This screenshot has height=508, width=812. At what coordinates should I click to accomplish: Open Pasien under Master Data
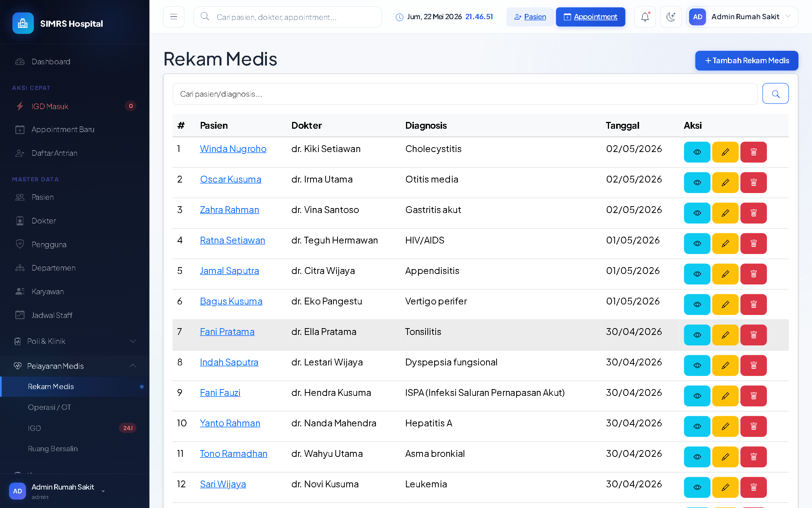click(x=75, y=197)
